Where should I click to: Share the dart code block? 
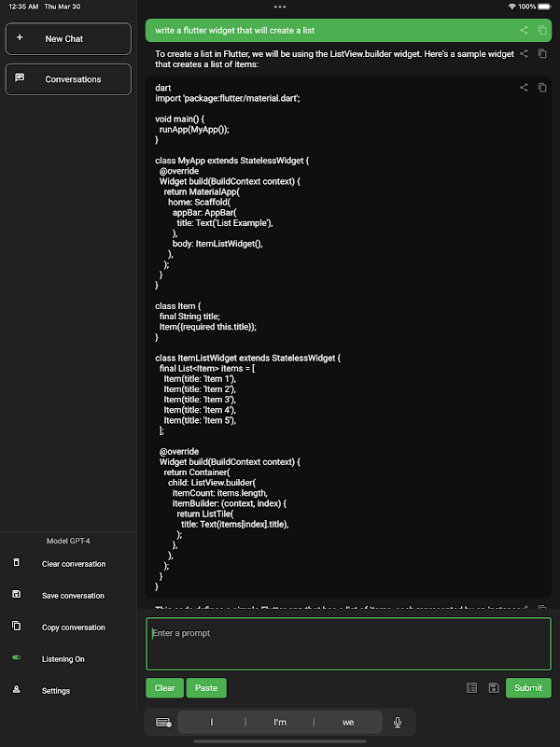[x=524, y=87]
